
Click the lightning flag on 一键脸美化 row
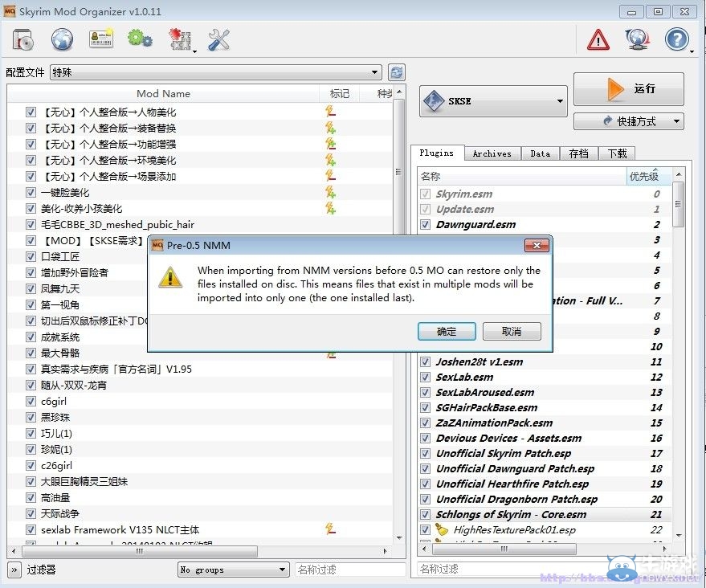tap(330, 192)
